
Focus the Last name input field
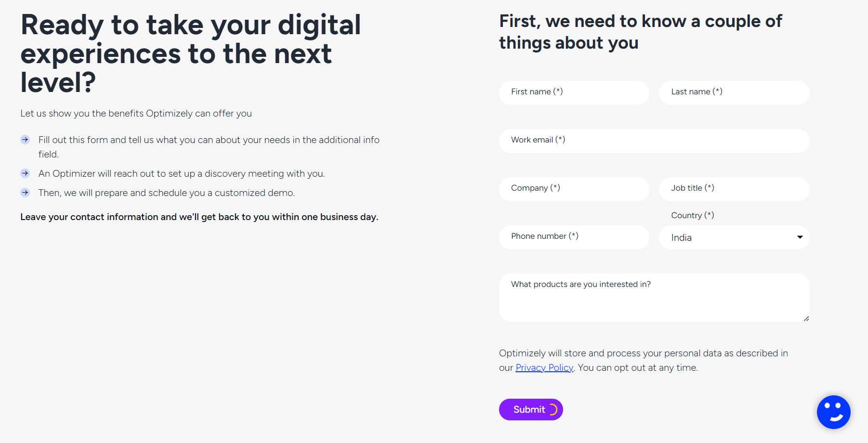pos(734,92)
